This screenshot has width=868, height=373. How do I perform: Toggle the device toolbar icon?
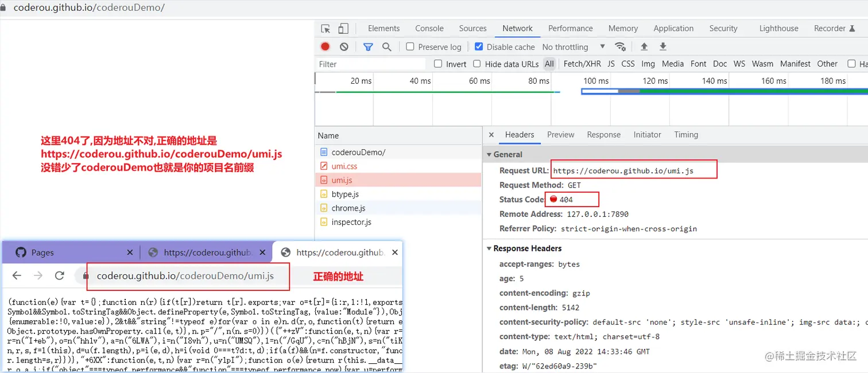click(343, 29)
